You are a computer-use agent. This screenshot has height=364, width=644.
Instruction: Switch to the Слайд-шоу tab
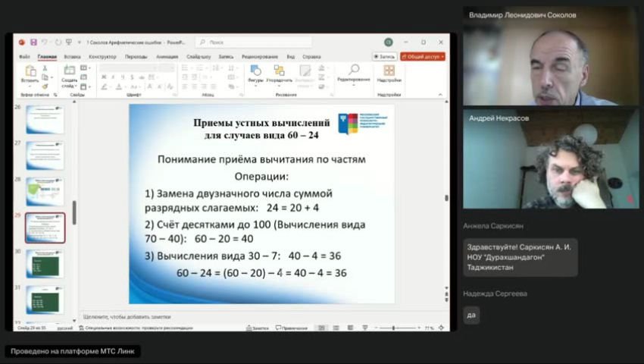click(199, 57)
